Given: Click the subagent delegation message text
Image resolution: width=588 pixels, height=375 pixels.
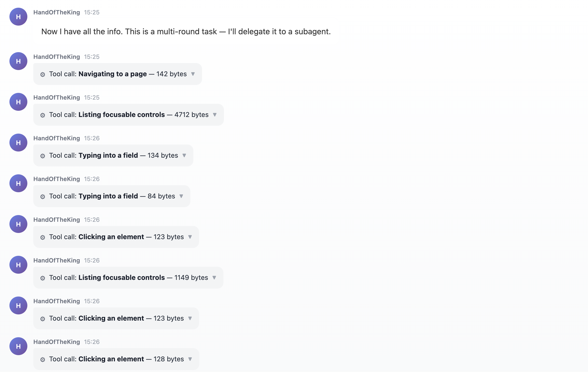Looking at the screenshot, I should click(186, 32).
